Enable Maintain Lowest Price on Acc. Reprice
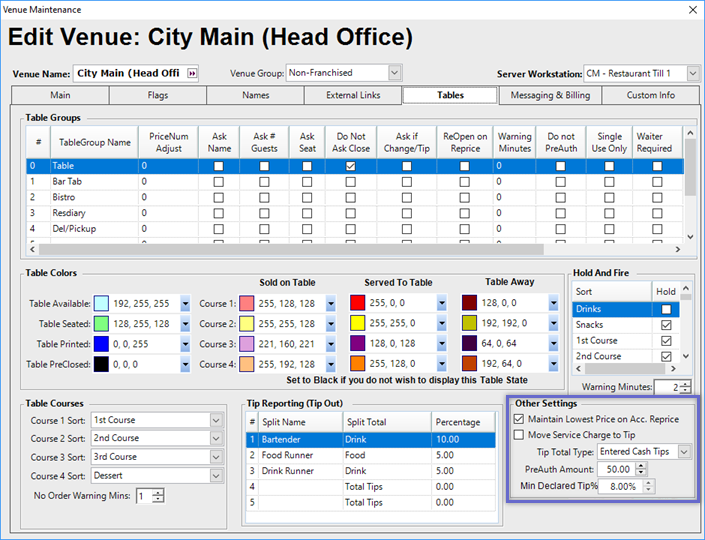The width and height of the screenshot is (705, 540). point(518,418)
